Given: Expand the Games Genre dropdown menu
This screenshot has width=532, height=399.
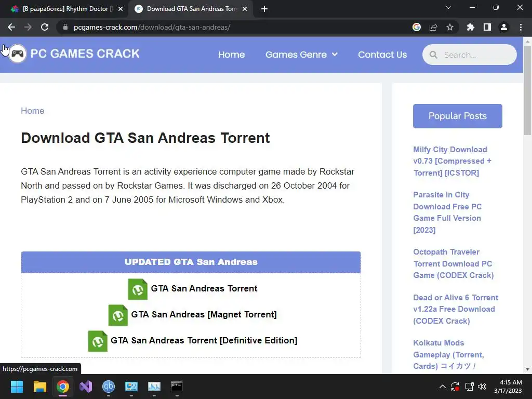Looking at the screenshot, I should 301,55.
